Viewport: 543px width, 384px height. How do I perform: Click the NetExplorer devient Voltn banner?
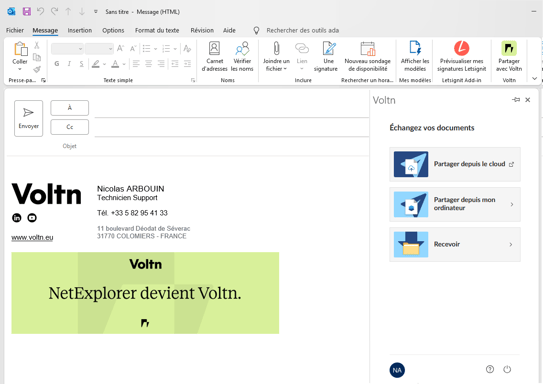145,293
